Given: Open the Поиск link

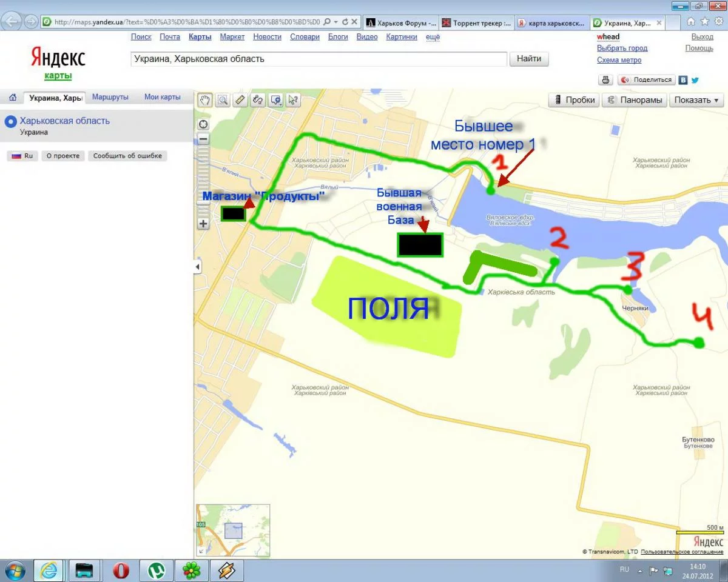Looking at the screenshot, I should [x=141, y=37].
